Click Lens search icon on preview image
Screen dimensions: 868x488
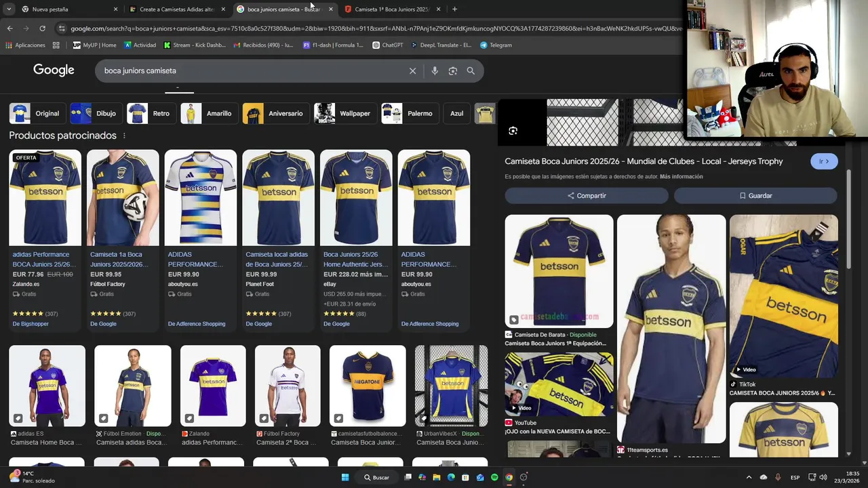513,131
